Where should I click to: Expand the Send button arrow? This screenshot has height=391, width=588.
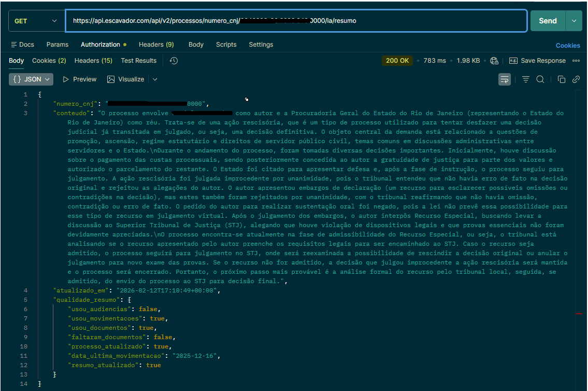click(573, 21)
